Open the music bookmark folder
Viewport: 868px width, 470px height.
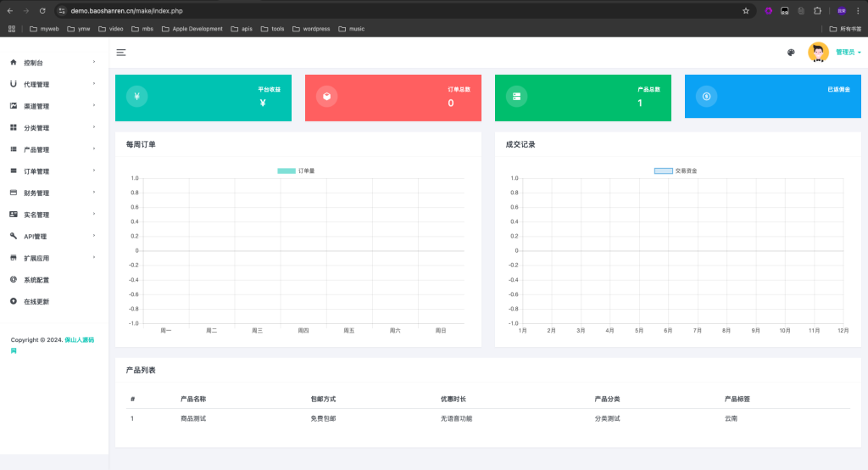352,29
